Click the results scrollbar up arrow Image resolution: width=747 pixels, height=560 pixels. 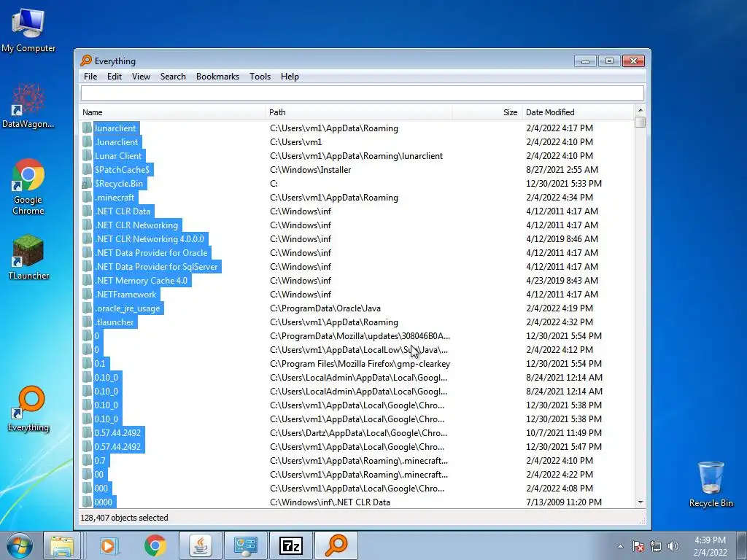click(x=640, y=111)
